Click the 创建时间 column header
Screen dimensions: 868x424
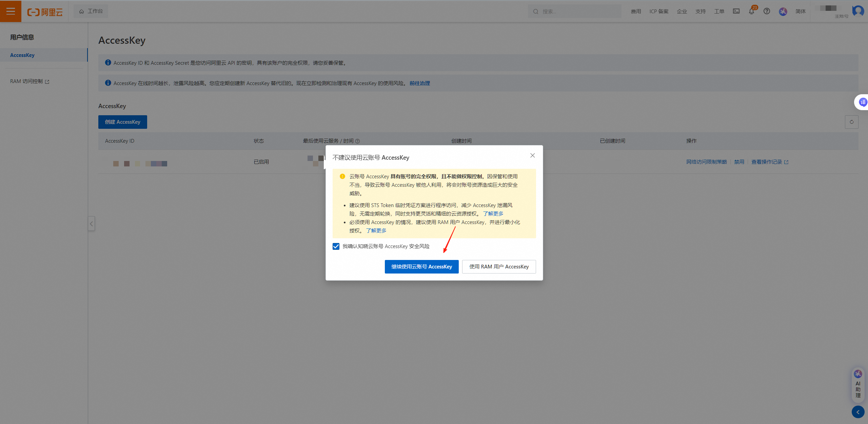(x=461, y=141)
